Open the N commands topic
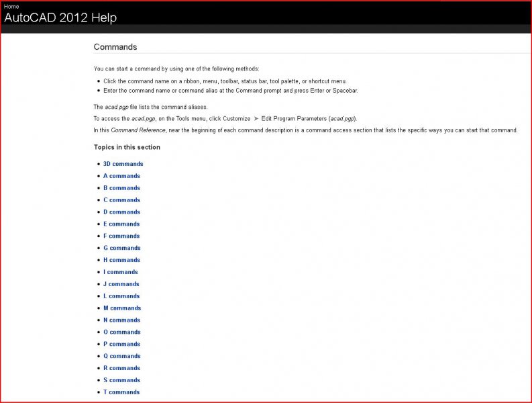Viewport: 532px width, 403px height. 121,320
